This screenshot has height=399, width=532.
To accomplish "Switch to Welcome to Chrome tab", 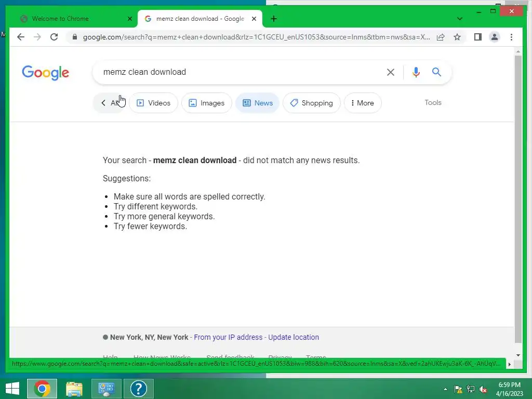I will pos(73,19).
